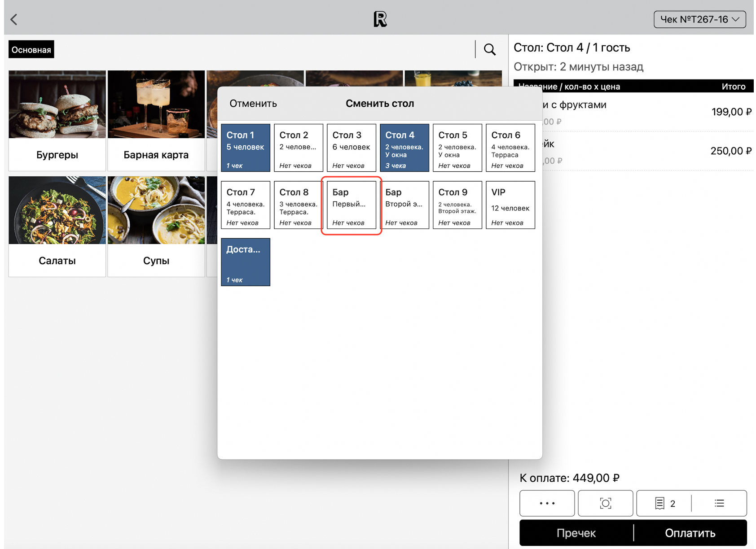The width and height of the screenshot is (756, 549).
Task: Choose the Доста... table tile
Action: click(246, 262)
